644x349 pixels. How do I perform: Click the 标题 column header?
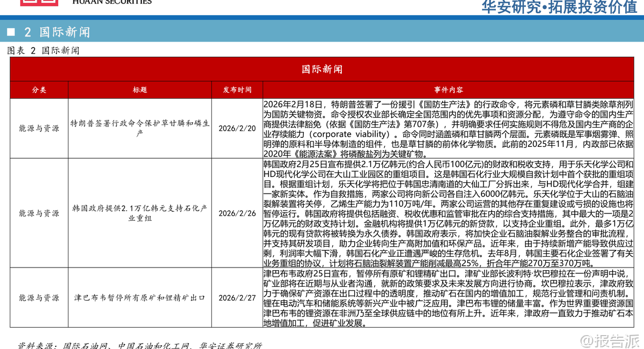140,90
